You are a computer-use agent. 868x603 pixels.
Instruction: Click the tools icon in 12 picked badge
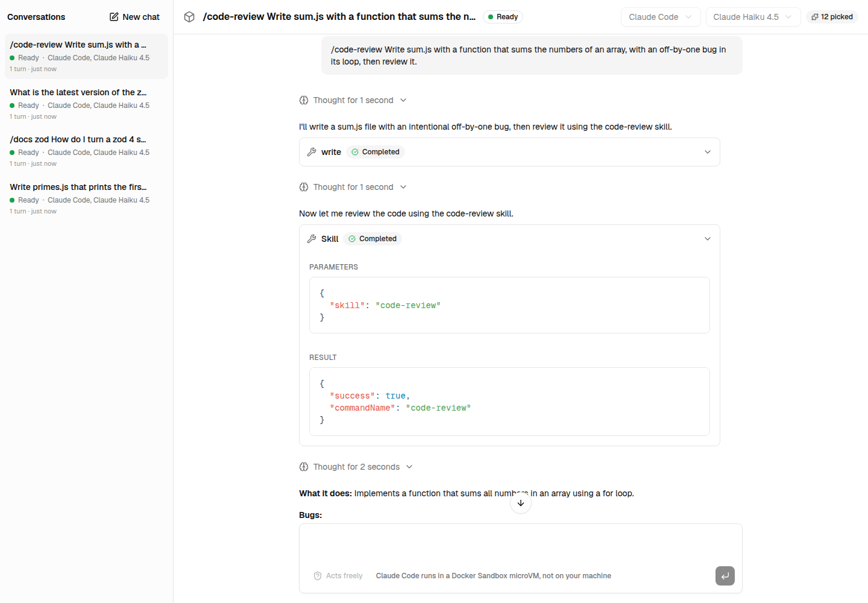pos(815,17)
